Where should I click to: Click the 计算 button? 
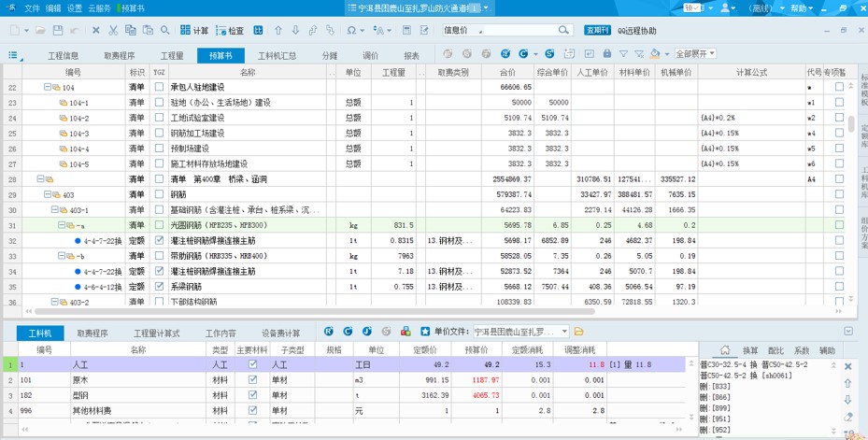(194, 31)
